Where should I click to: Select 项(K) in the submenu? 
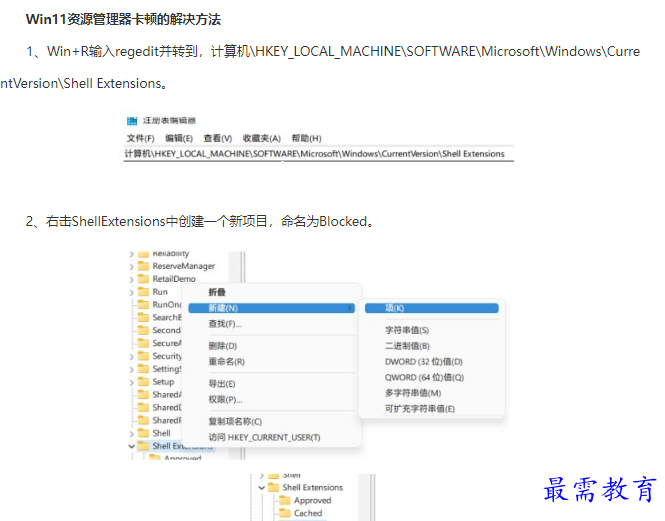(432, 308)
